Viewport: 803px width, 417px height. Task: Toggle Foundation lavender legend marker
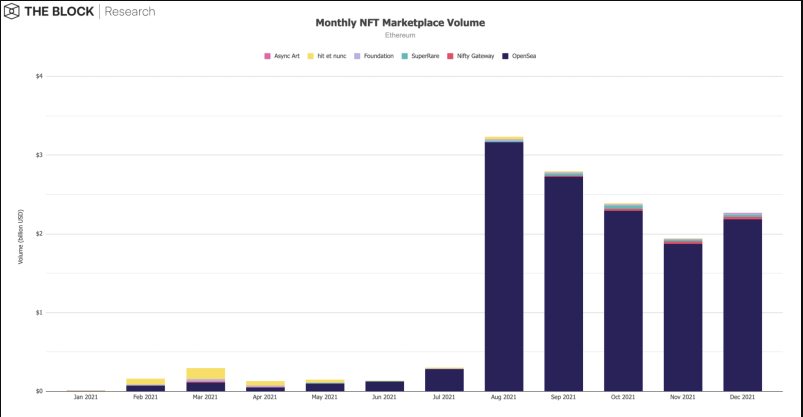357,56
